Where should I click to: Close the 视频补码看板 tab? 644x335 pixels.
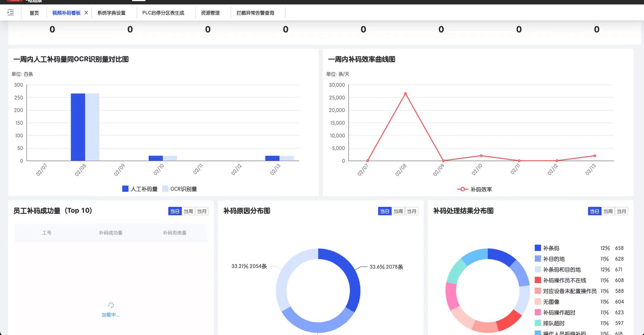point(86,12)
